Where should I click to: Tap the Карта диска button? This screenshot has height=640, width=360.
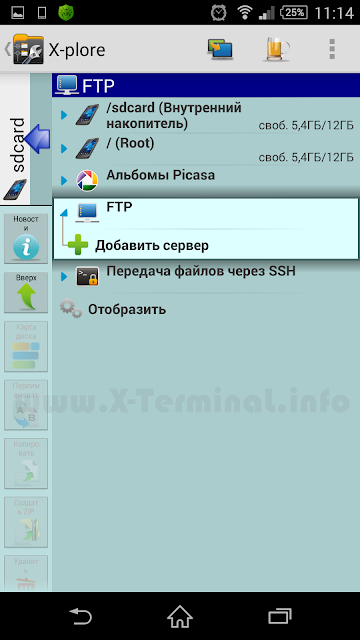coord(26,346)
